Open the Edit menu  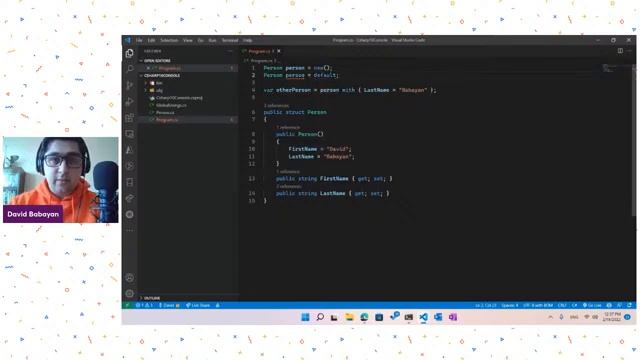click(x=151, y=40)
